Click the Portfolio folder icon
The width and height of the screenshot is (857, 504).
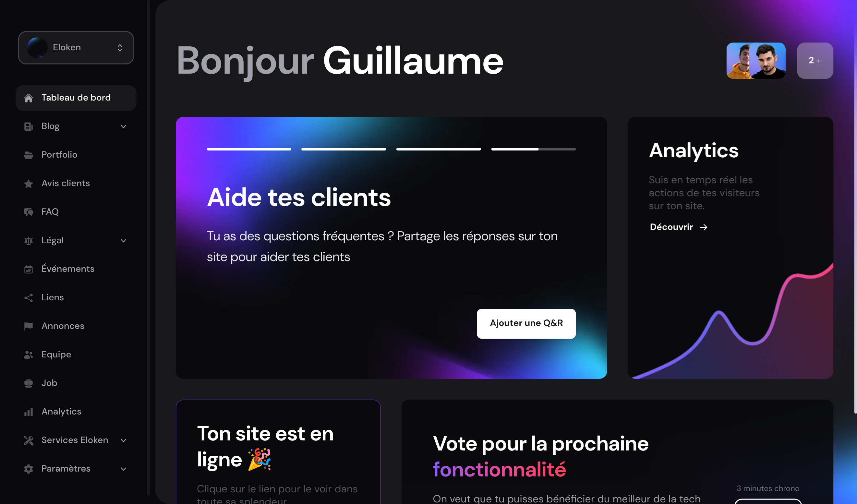coord(28,154)
